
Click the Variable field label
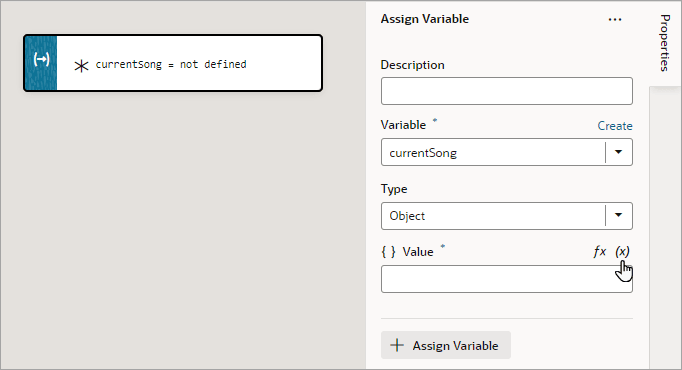[x=403, y=125]
